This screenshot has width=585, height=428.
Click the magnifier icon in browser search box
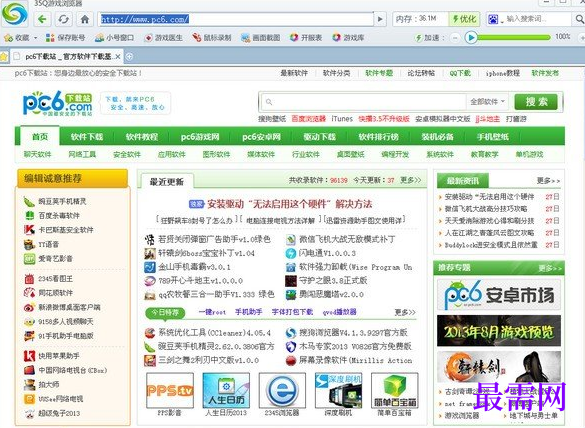[x=579, y=19]
